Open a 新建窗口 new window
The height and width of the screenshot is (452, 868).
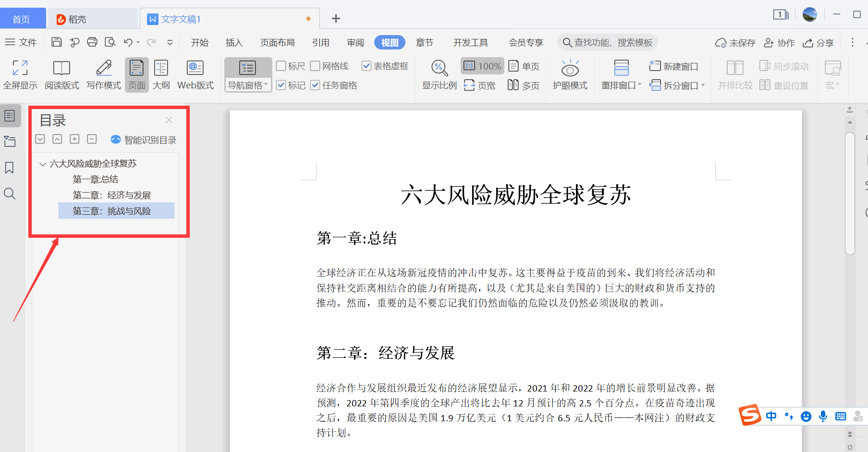click(674, 66)
